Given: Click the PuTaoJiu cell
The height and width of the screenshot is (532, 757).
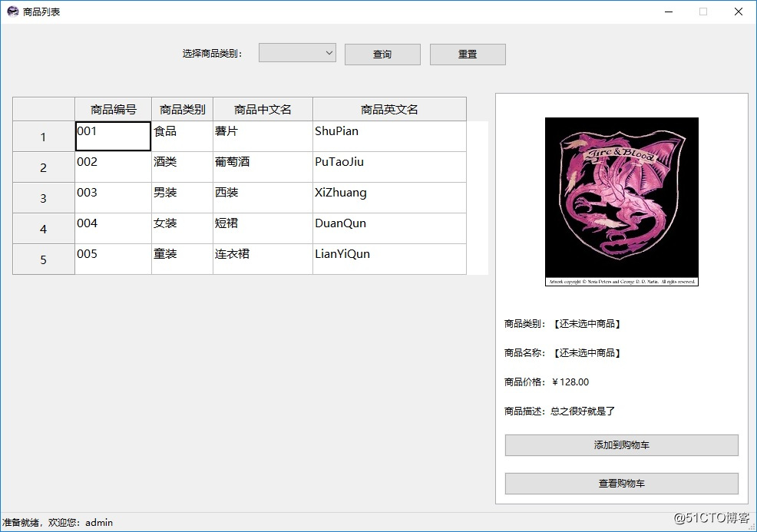Looking at the screenshot, I should click(x=389, y=167).
